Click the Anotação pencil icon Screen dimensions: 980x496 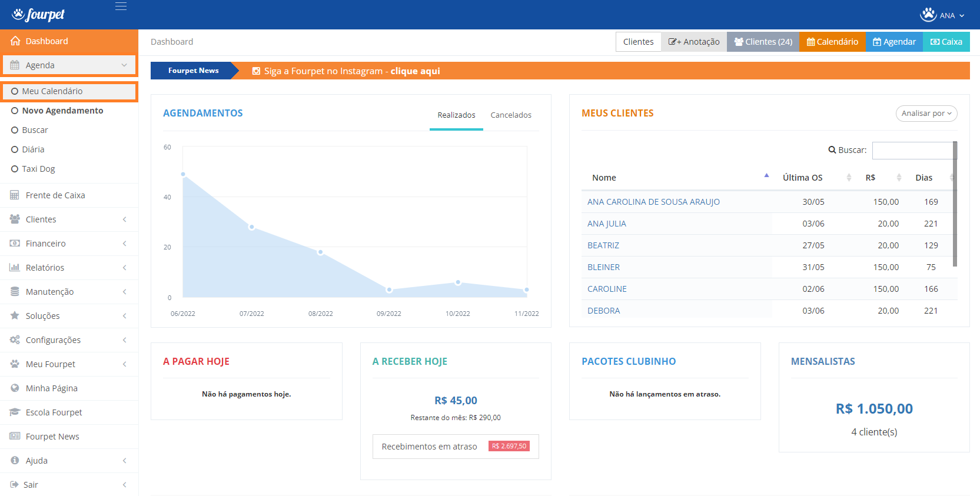(x=672, y=42)
